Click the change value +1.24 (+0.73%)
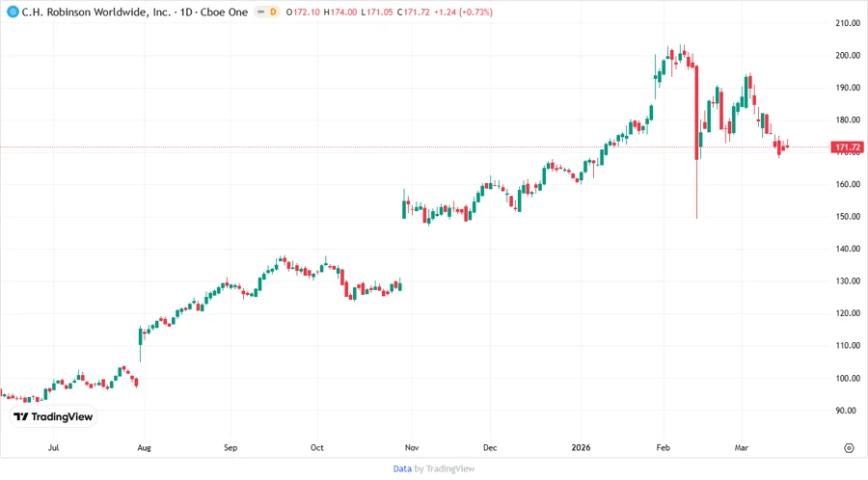Image resolution: width=868 pixels, height=480 pixels. point(463,13)
